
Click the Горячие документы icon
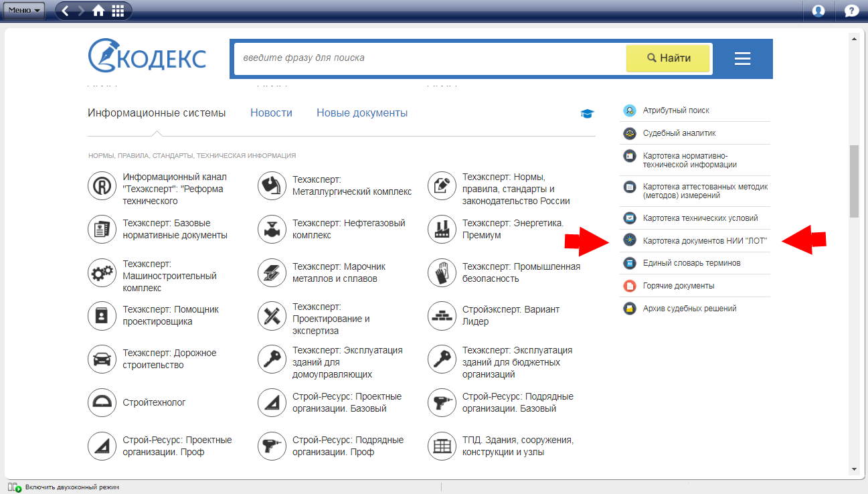click(x=629, y=286)
